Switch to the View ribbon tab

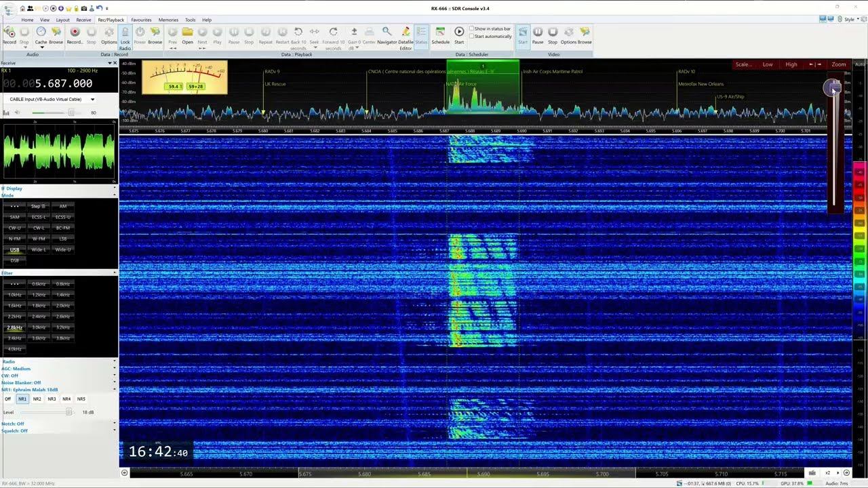(45, 20)
